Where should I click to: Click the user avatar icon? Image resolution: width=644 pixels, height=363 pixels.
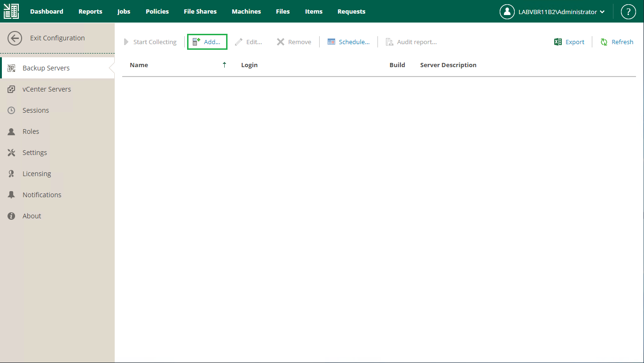coord(507,12)
